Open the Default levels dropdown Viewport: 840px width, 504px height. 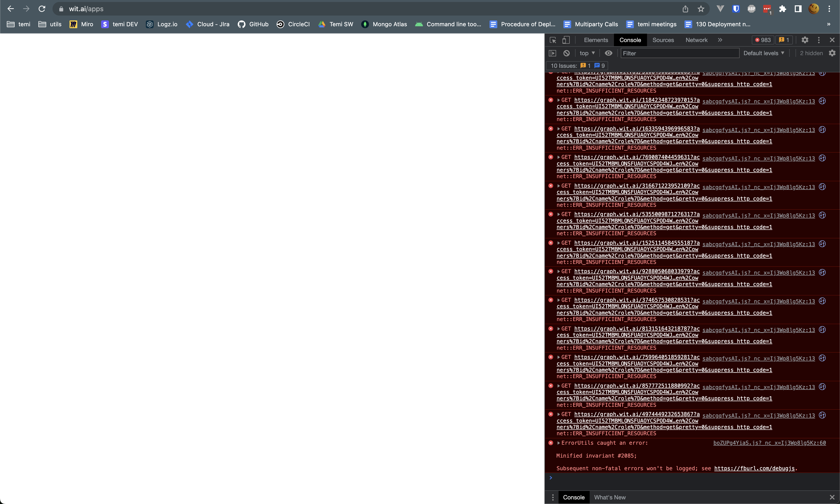763,53
